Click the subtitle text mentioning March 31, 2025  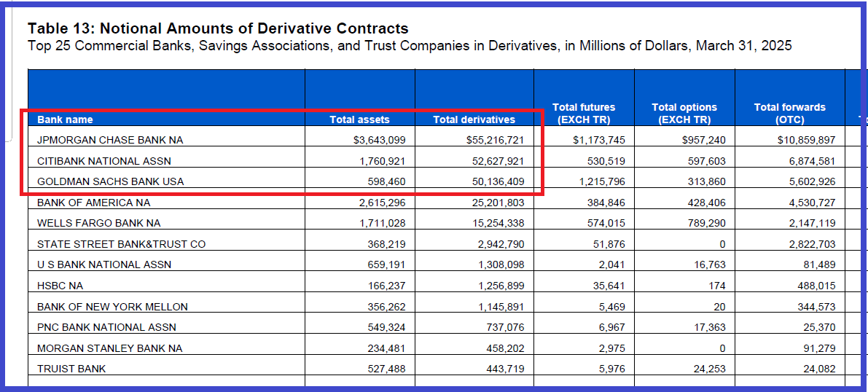[409, 46]
